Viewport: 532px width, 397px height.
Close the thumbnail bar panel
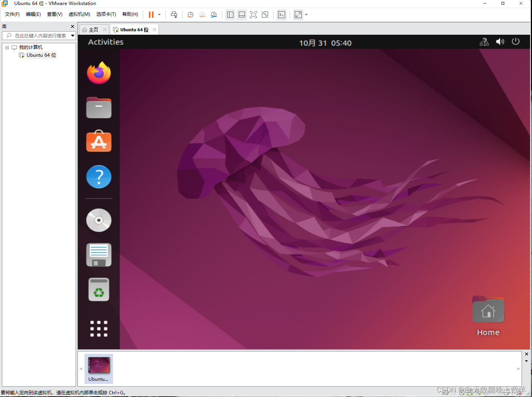tap(527, 354)
